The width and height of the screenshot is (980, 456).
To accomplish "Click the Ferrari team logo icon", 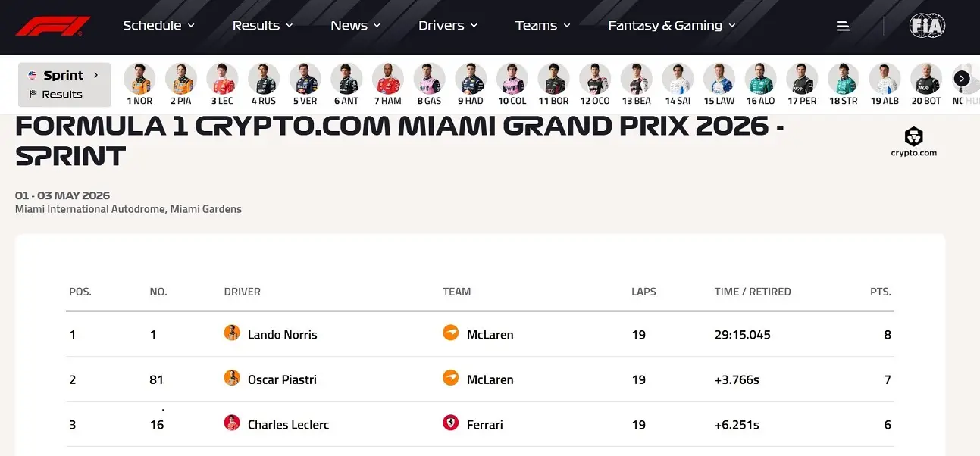I will coord(451,423).
